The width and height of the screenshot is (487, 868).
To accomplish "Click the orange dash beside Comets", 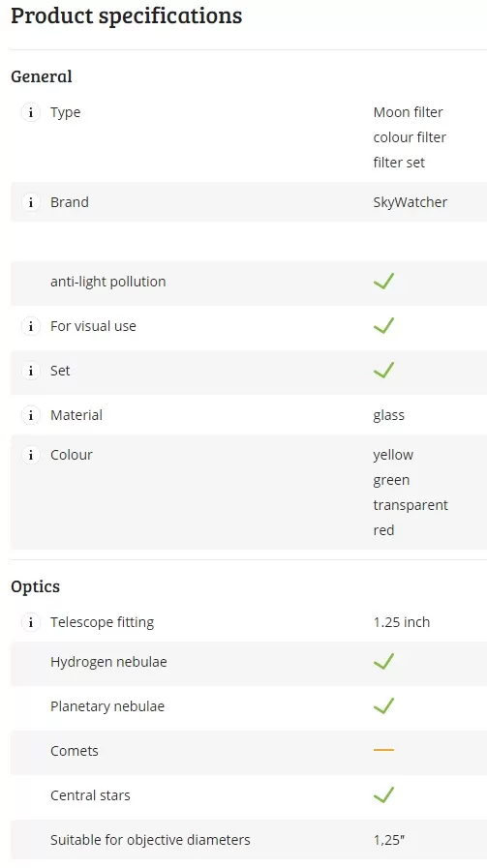I will (383, 750).
